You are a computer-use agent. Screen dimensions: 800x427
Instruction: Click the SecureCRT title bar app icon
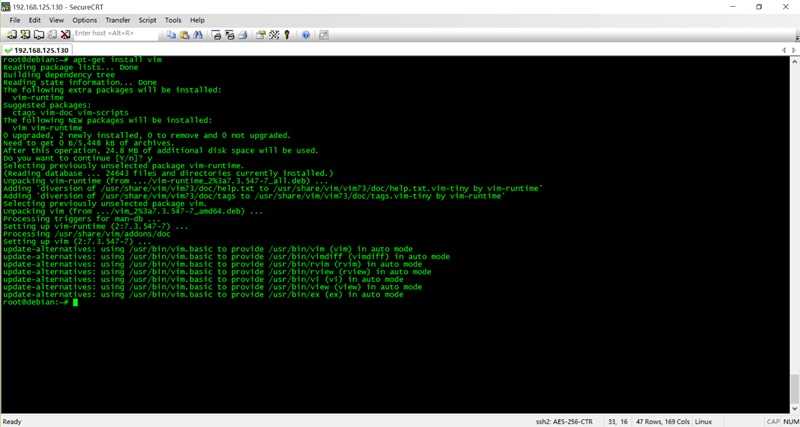6,7
